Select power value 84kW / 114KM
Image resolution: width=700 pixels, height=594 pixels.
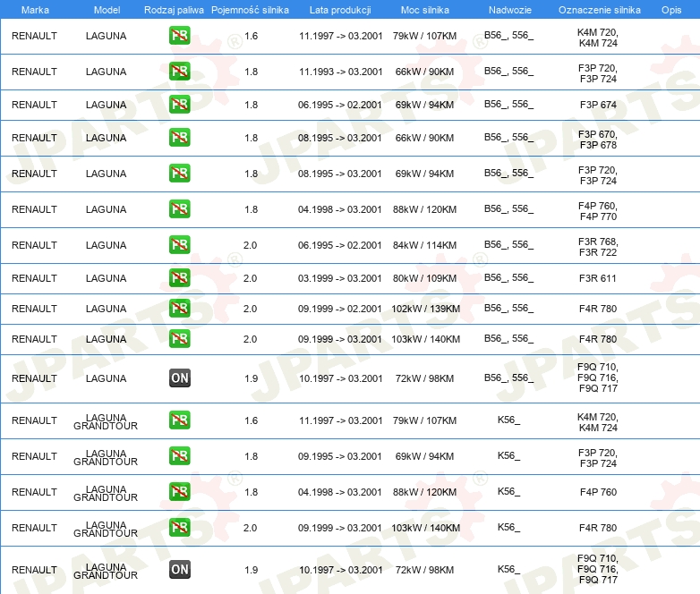pyautogui.click(x=424, y=245)
